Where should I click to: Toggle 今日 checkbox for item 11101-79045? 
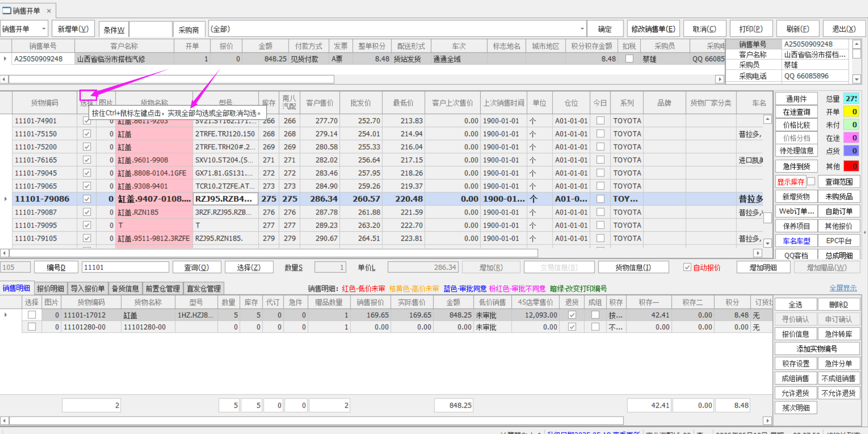[x=600, y=173]
